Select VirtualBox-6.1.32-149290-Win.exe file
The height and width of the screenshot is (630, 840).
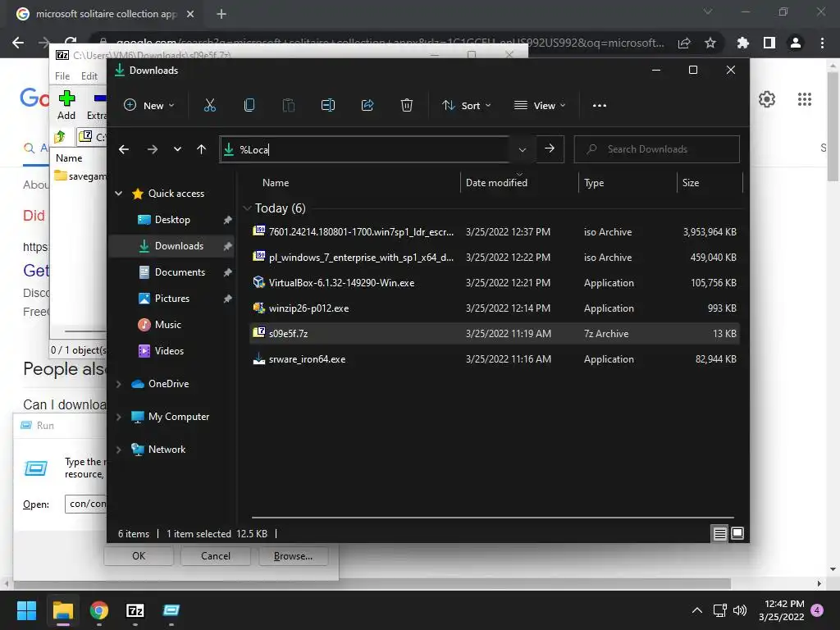(495, 283)
